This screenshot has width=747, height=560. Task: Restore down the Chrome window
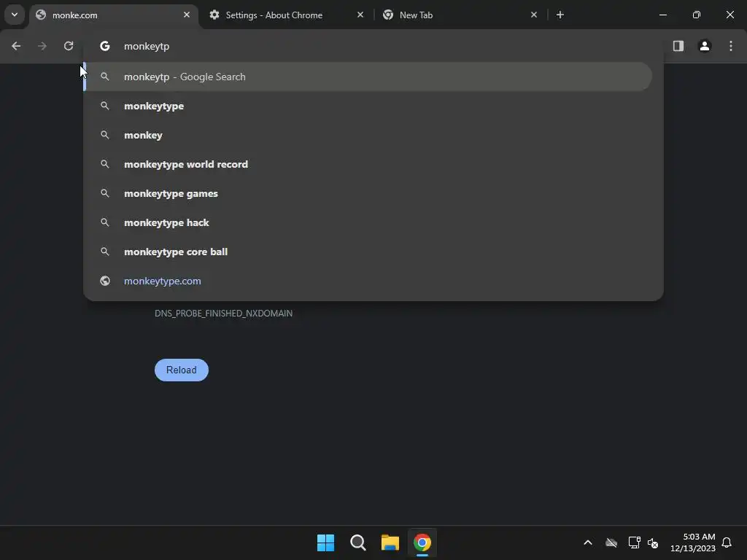[697, 15]
